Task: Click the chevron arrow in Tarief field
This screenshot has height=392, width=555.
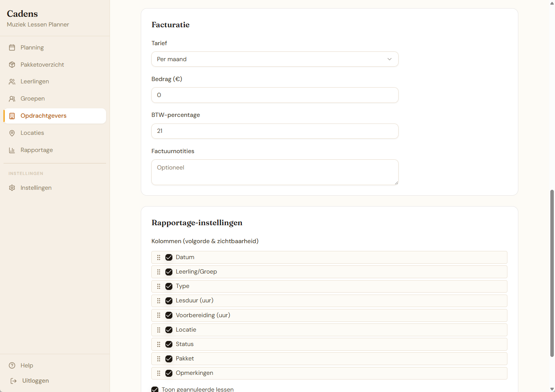Action: point(389,59)
